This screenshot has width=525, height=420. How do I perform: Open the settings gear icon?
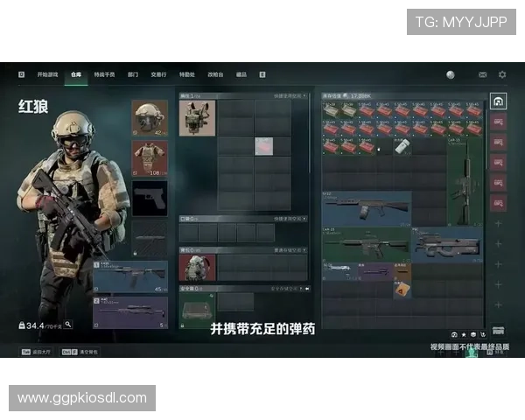pyautogui.click(x=502, y=74)
